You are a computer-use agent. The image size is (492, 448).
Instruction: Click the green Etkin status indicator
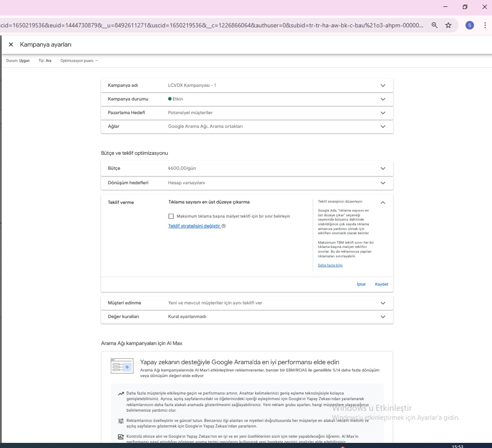pos(170,99)
